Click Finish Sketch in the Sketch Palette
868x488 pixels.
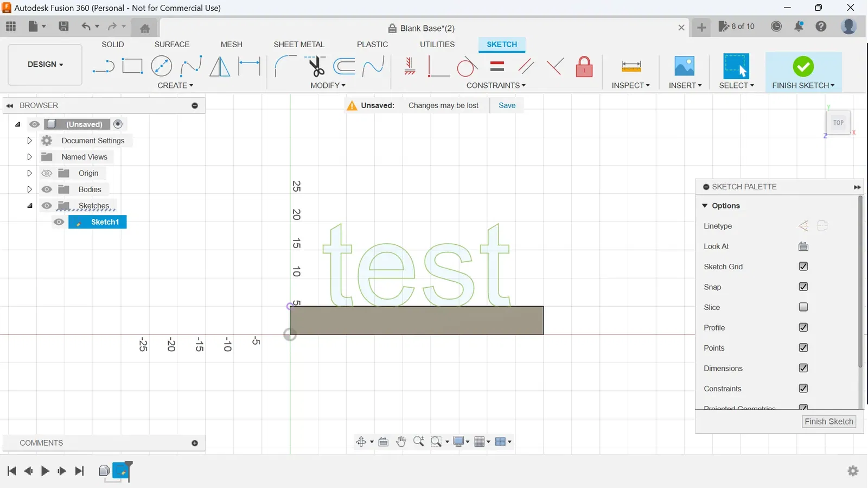(829, 422)
